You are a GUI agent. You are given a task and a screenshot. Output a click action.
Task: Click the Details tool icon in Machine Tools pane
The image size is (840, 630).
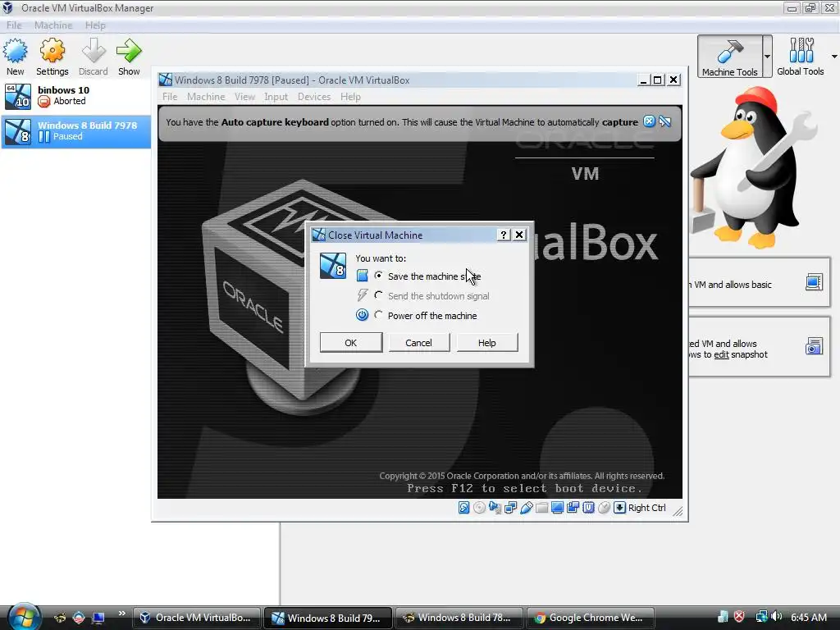[x=814, y=282]
